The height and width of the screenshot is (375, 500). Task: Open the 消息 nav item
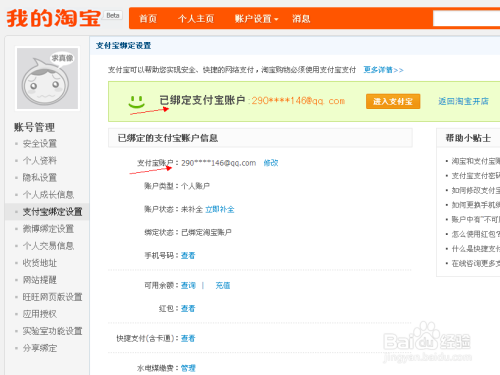coord(301,19)
